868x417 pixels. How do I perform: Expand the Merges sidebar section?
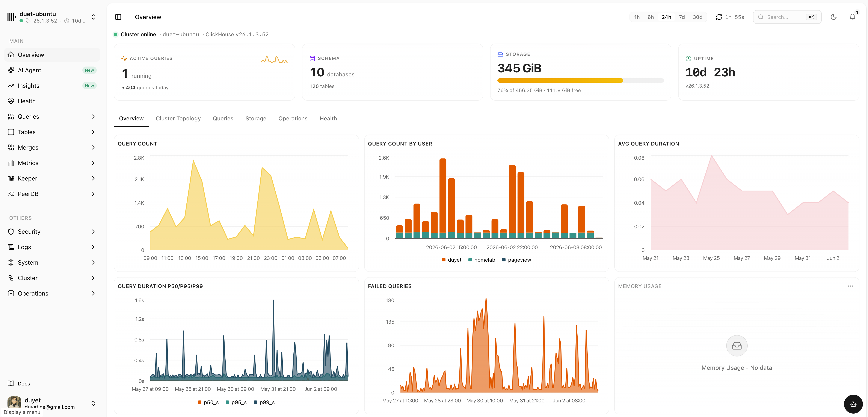point(93,148)
